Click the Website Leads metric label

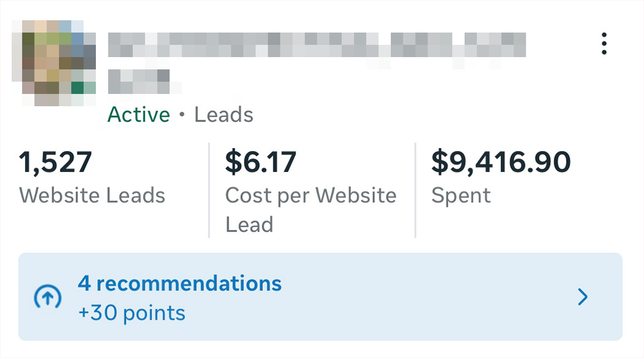point(92,195)
